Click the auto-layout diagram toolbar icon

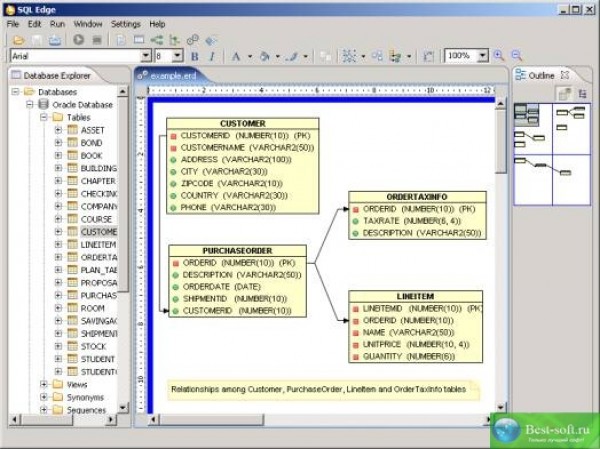[349, 56]
